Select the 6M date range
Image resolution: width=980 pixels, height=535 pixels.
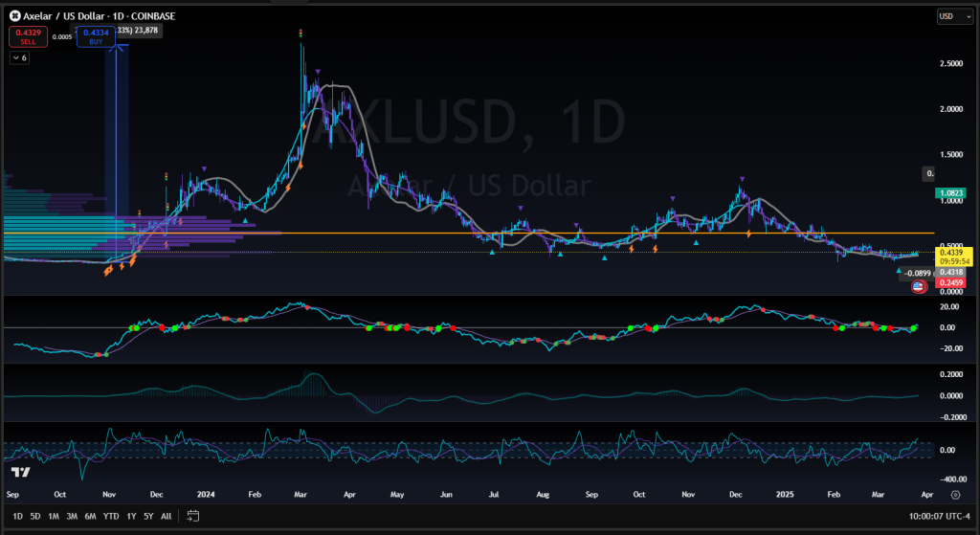[x=91, y=516]
